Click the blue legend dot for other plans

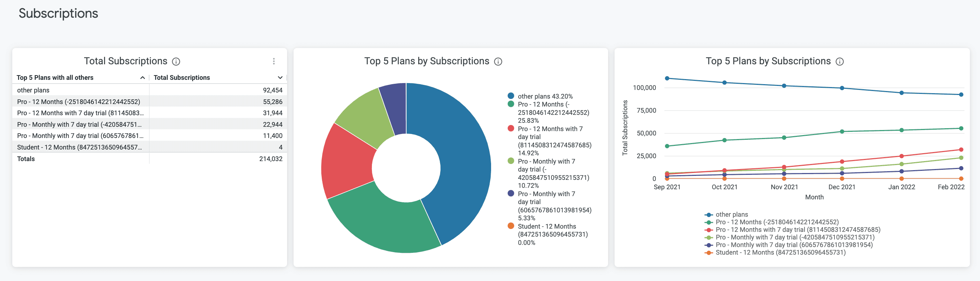tap(510, 96)
